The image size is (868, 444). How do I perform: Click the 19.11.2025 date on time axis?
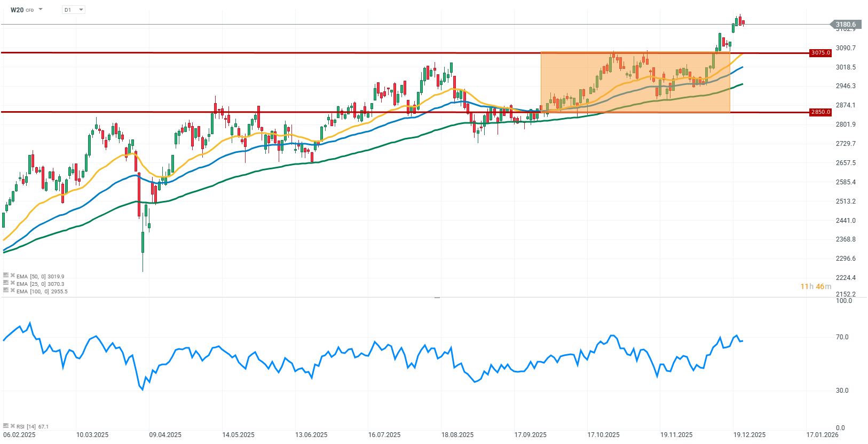676,434
